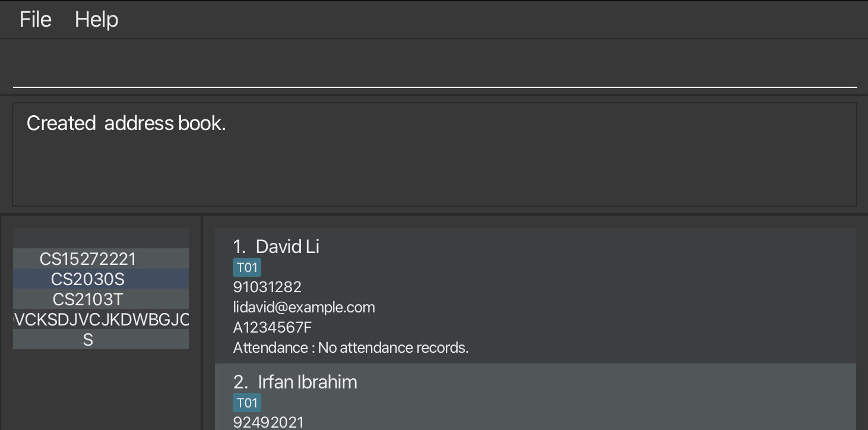Select the module row labeled S
The height and width of the screenshot is (430, 868).
click(x=101, y=340)
